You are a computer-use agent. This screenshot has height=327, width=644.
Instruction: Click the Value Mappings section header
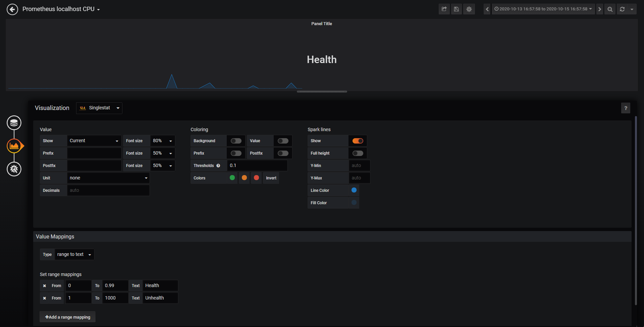[x=332, y=237]
